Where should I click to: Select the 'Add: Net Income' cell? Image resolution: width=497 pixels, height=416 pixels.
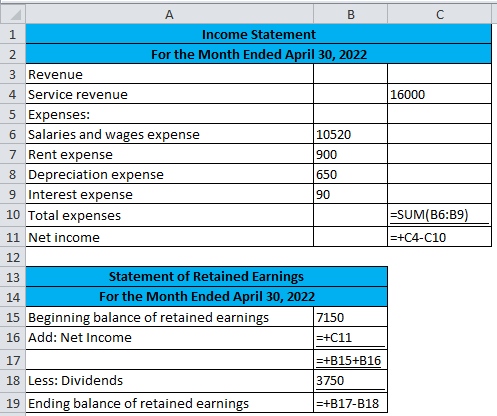[170, 338]
